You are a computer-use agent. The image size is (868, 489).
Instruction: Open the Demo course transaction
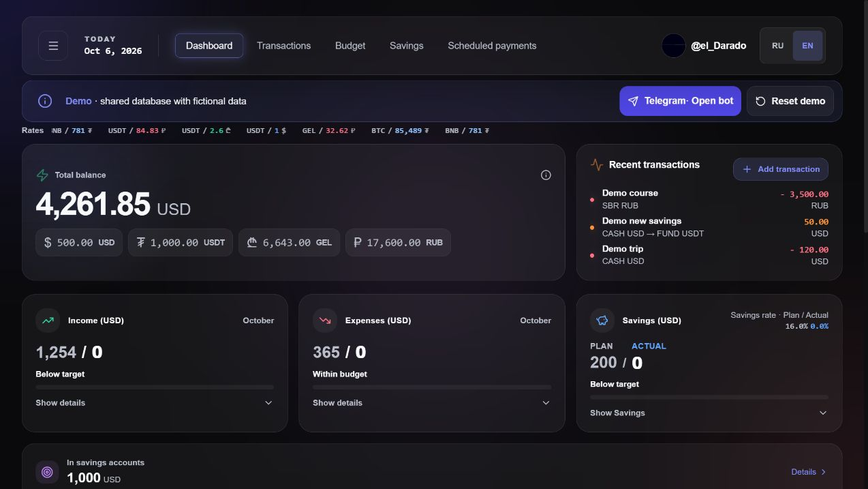click(709, 199)
